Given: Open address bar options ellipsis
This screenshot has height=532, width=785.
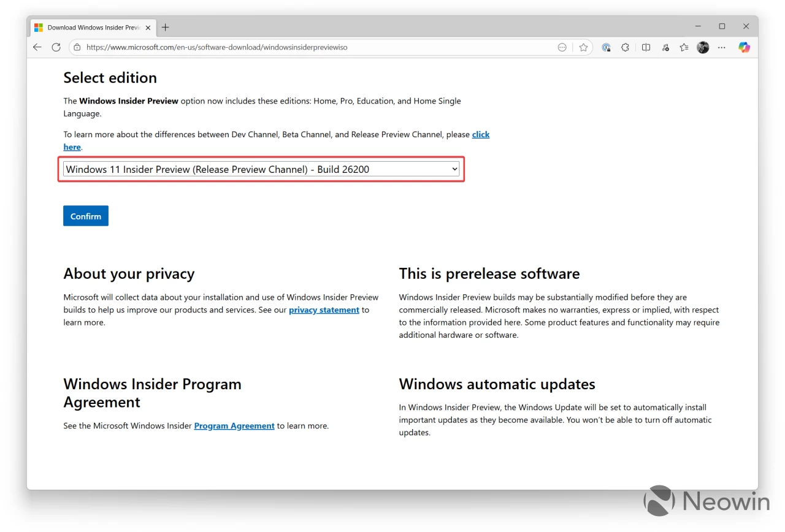Looking at the screenshot, I should tap(562, 47).
